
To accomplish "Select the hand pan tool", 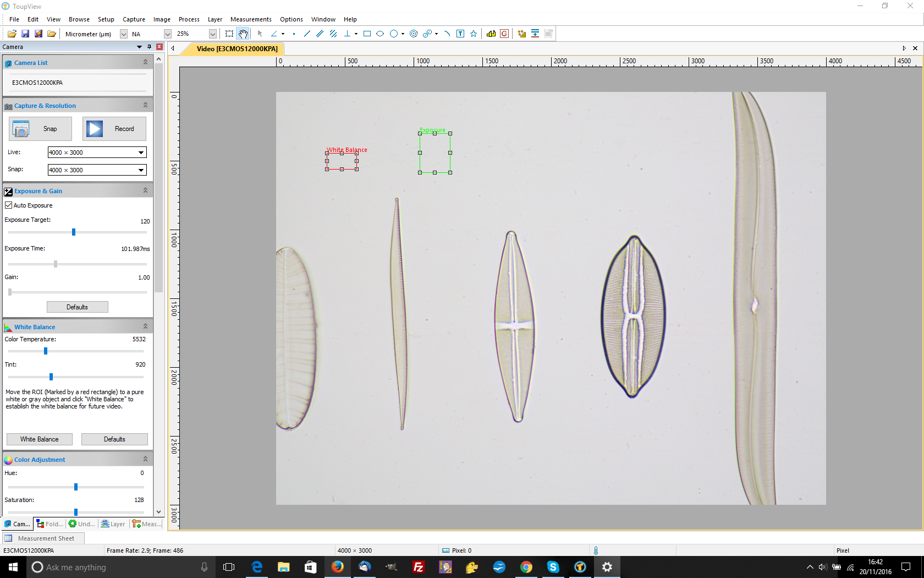I will tap(243, 34).
